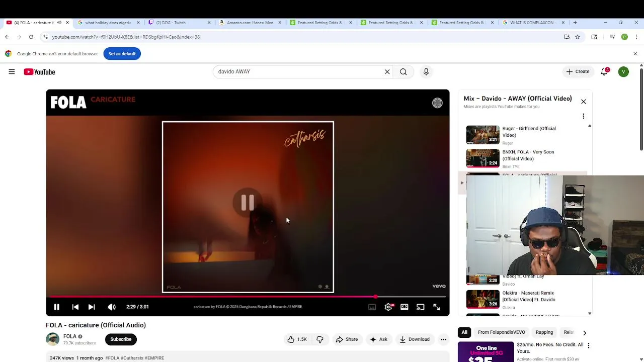644x362 pixels.
Task: Open the YouTube account avatar menu
Action: click(x=623, y=72)
